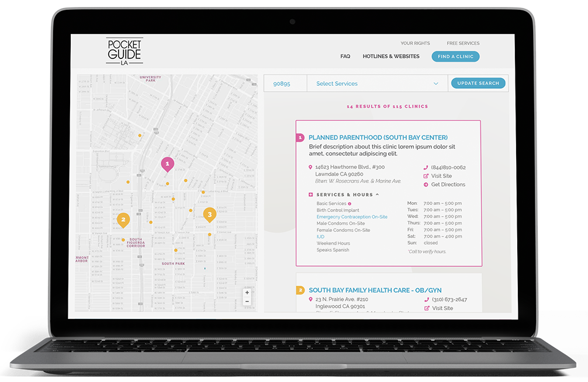Click the Find a Clinic button
The width and height of the screenshot is (588, 382).
(455, 57)
